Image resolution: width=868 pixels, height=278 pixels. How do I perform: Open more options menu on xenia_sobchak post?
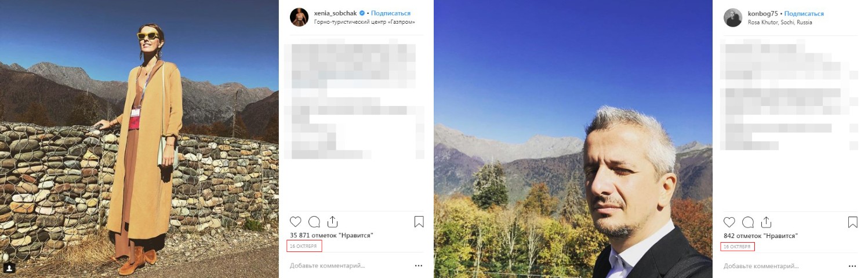(x=419, y=266)
